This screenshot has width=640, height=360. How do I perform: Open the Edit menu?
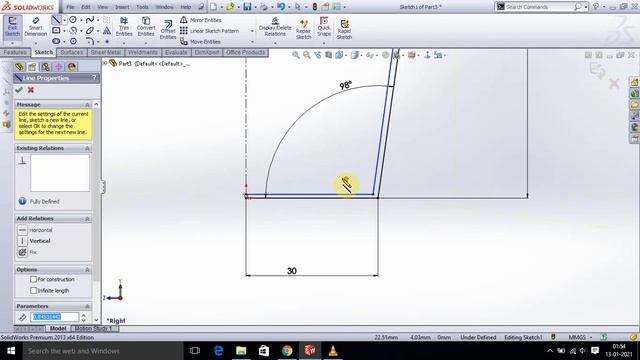(x=86, y=7)
